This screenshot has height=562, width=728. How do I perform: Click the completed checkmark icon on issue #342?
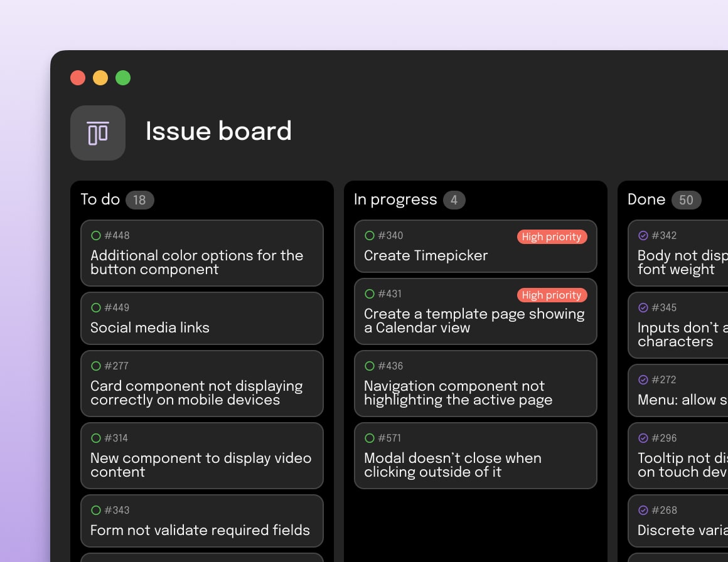(643, 235)
